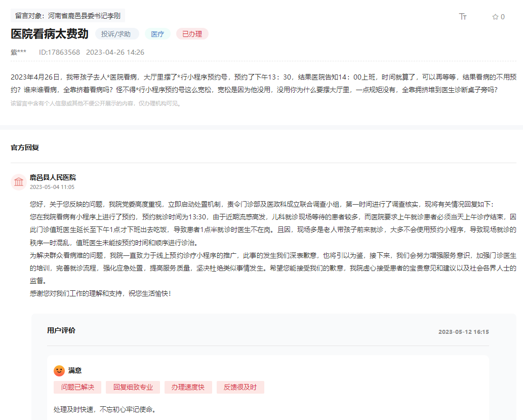Click the 问题已解决 rating tag
Screen dimensions: 523x420
[77, 387]
